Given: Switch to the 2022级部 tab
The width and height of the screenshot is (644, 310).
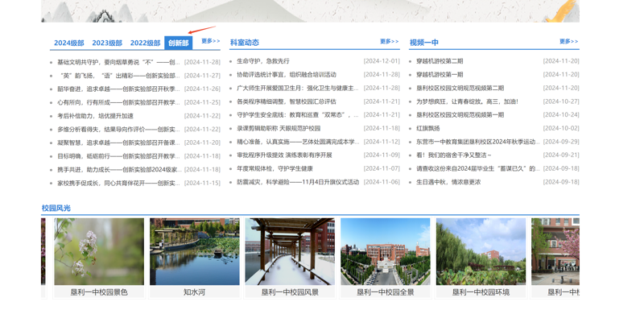Looking at the screenshot, I should [x=146, y=43].
